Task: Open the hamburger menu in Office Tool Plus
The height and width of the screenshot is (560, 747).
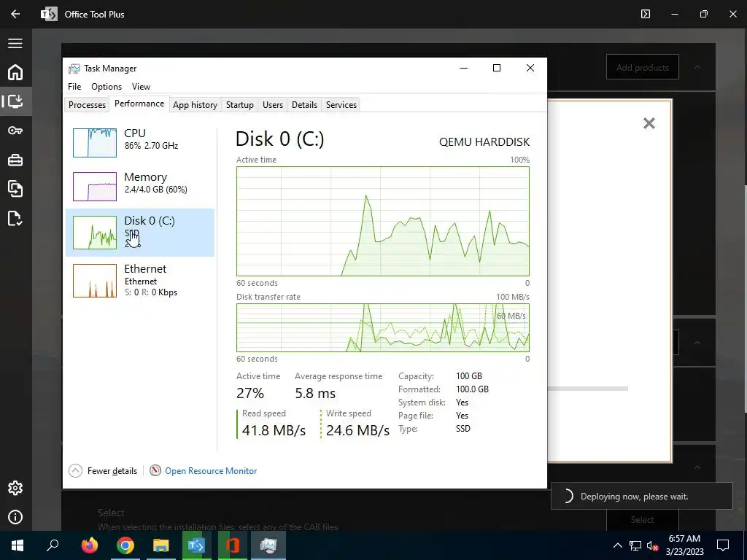Action: point(15,43)
